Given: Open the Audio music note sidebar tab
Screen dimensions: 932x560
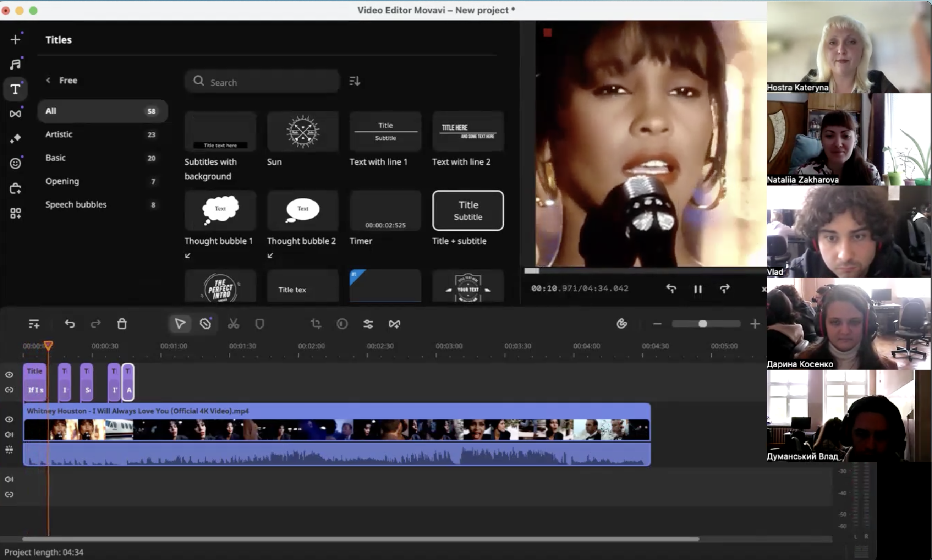Looking at the screenshot, I should coord(15,64).
